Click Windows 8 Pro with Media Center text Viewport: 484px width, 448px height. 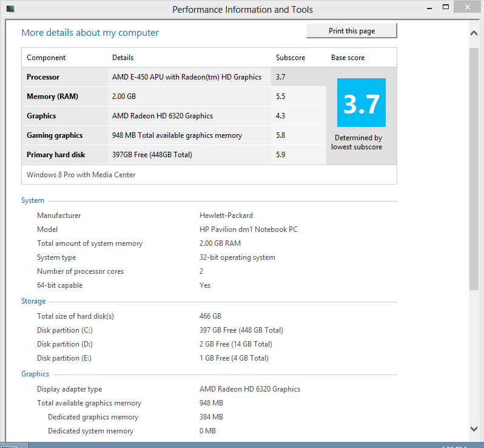(x=81, y=175)
